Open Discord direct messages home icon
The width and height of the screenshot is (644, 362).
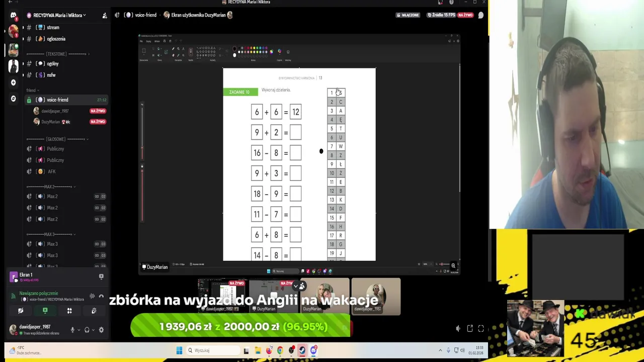click(14, 16)
